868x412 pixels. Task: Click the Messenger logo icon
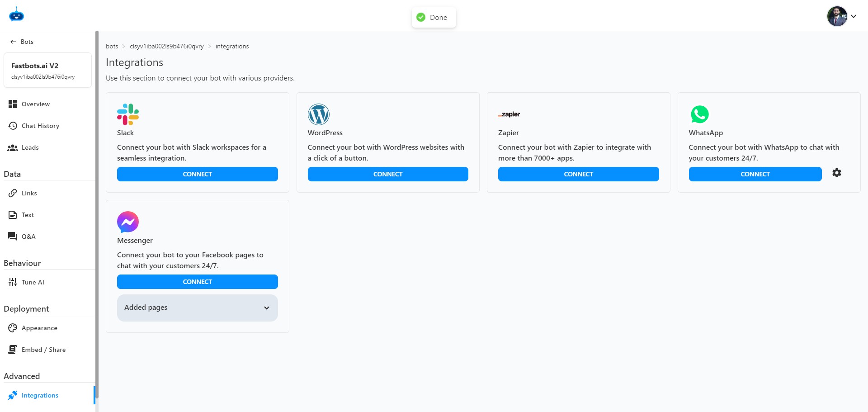click(128, 222)
